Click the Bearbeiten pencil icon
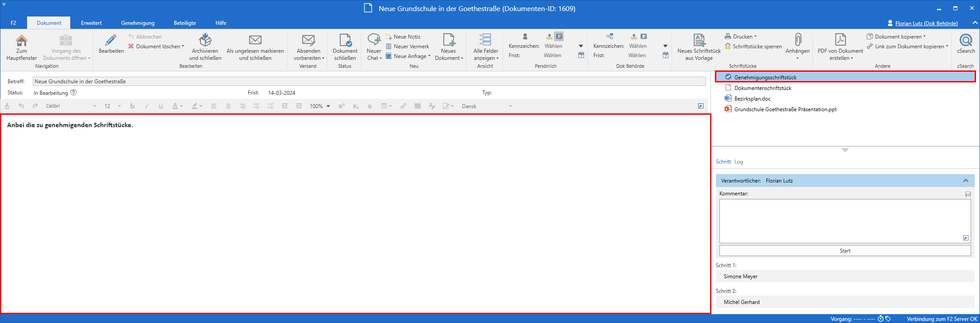The height and width of the screenshot is (323, 980). tap(111, 40)
